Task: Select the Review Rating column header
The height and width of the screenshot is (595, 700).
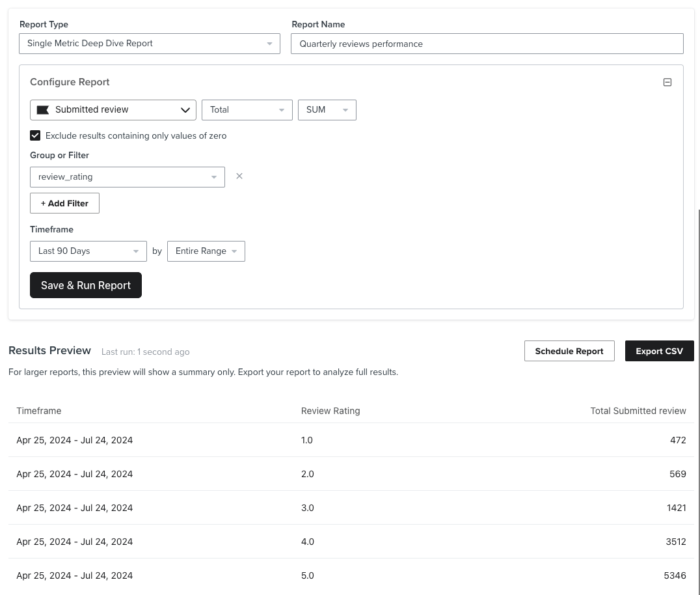Action: click(x=330, y=411)
